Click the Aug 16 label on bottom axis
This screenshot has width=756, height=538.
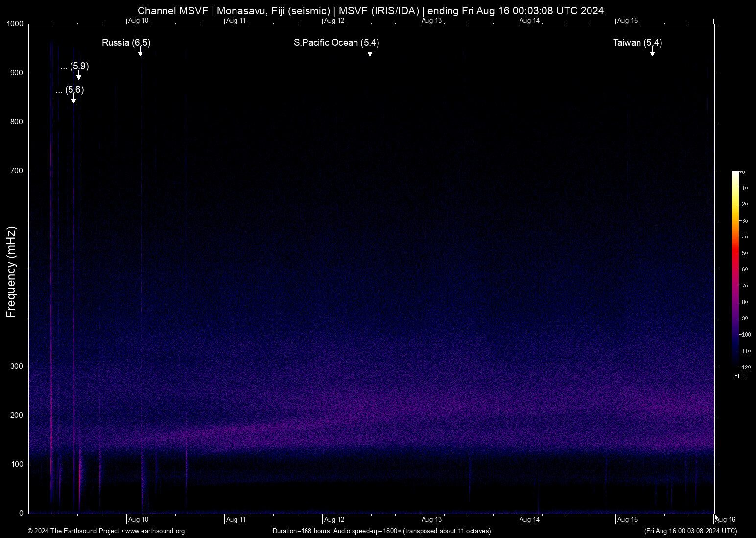tap(725, 520)
